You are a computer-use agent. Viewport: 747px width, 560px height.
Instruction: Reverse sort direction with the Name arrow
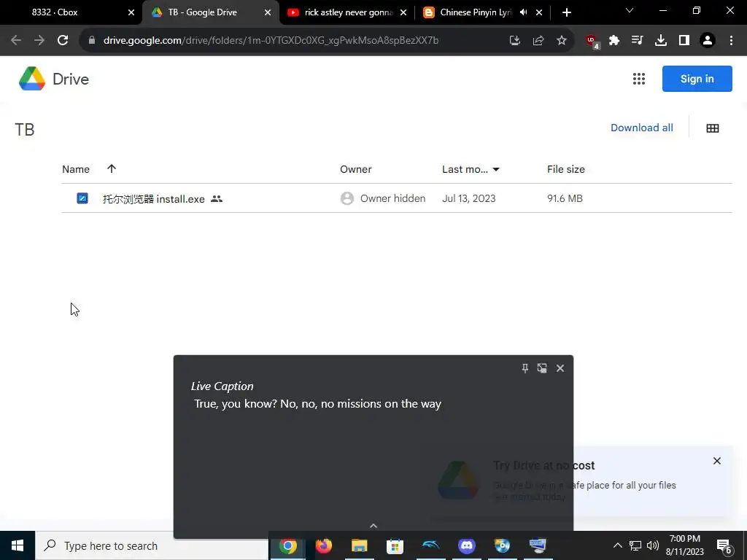tap(112, 168)
